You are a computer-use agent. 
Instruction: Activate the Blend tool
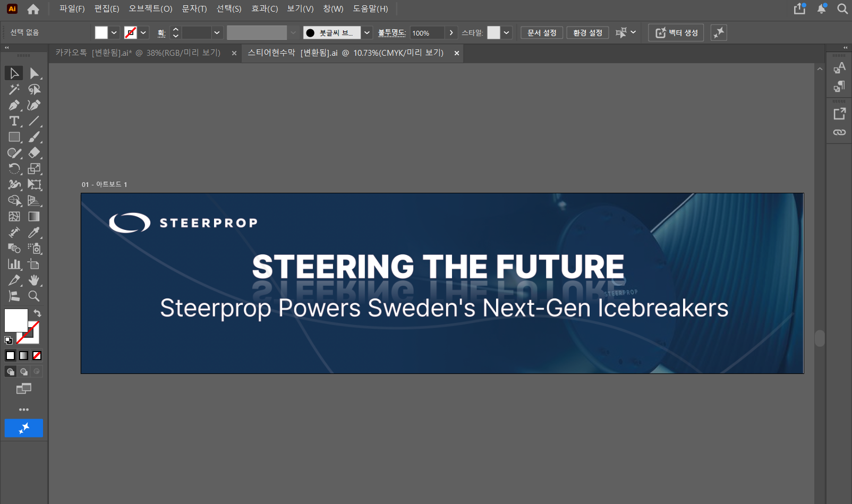coord(14,249)
